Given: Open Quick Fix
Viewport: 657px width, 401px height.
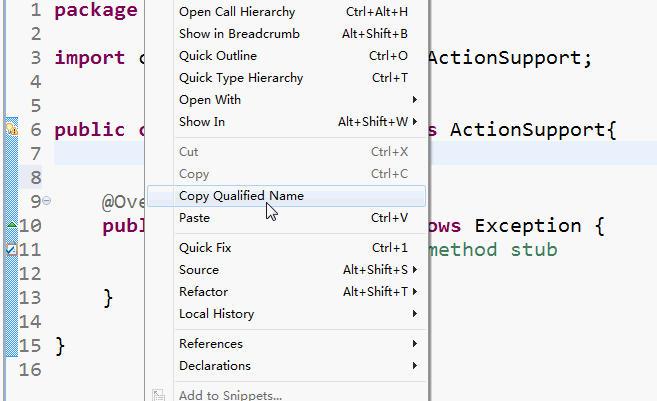Looking at the screenshot, I should coord(205,248).
